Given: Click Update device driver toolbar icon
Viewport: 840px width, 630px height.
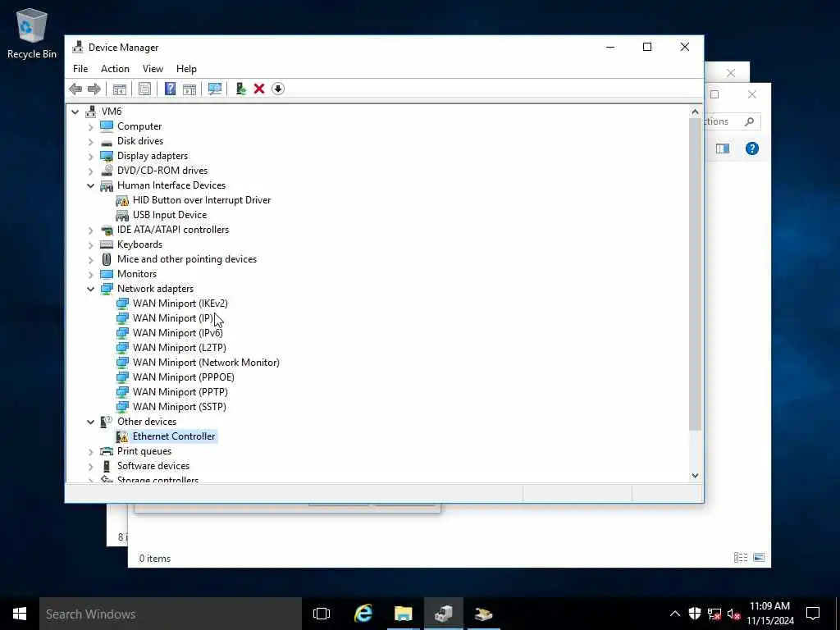Looking at the screenshot, I should coord(240,89).
